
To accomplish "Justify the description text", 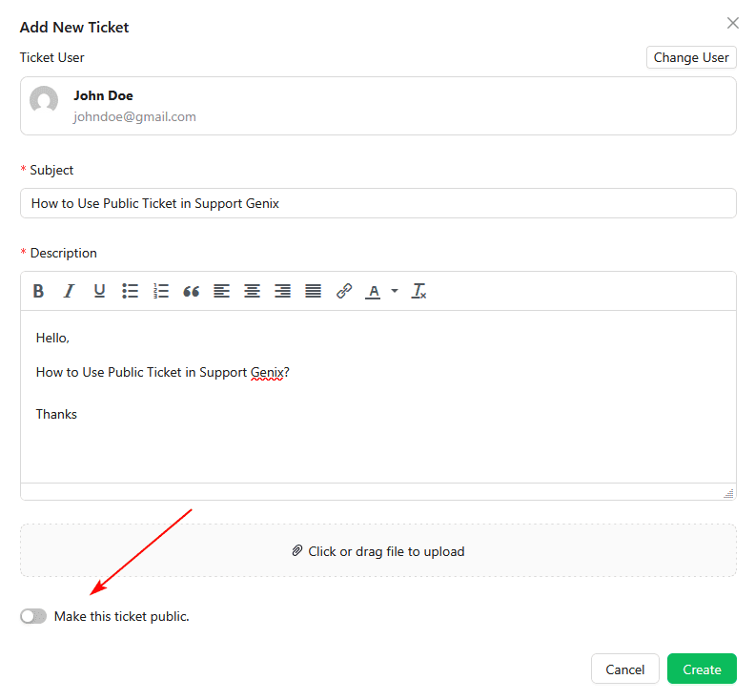I will point(313,292).
